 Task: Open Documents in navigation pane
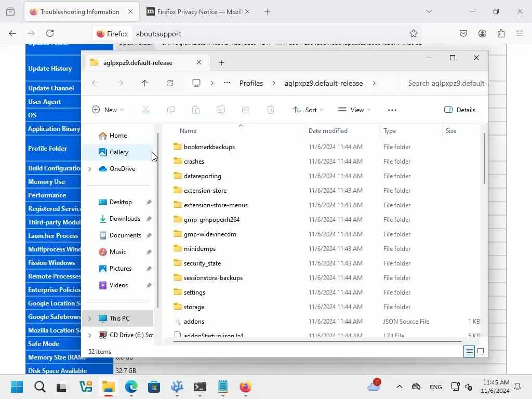coord(125,235)
